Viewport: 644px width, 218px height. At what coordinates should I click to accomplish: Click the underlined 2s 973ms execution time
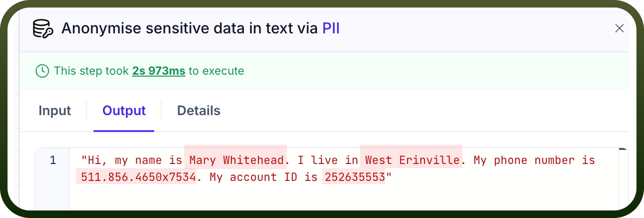tap(159, 71)
